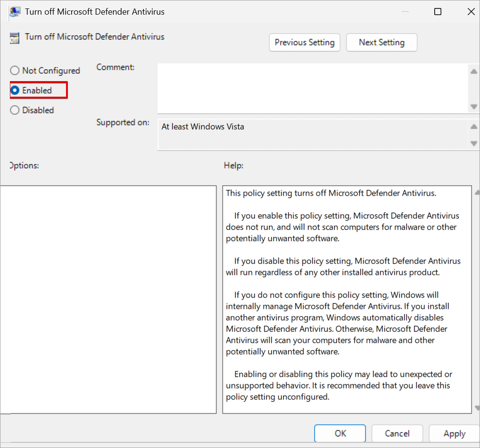Click the Comment box scroll-up arrow
The width and height of the screenshot is (480, 448).
[474, 71]
